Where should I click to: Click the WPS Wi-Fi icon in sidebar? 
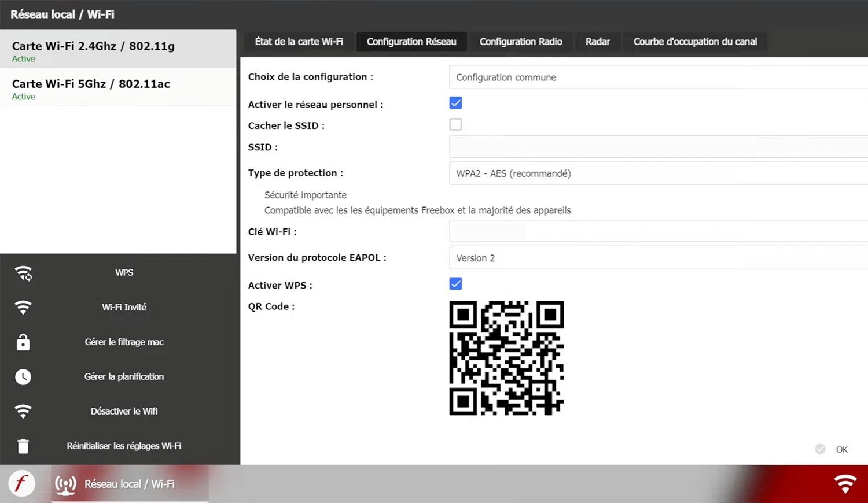[x=23, y=273]
